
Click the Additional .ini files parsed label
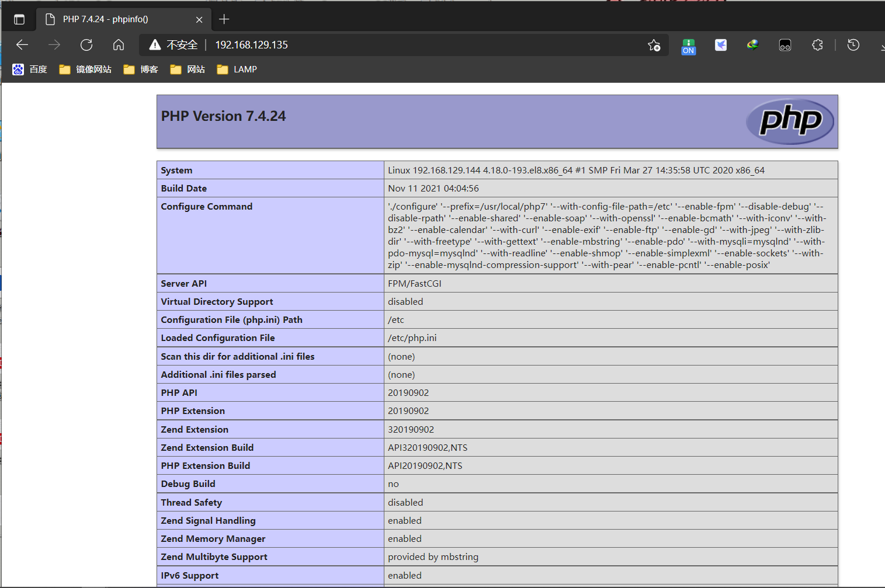point(218,375)
